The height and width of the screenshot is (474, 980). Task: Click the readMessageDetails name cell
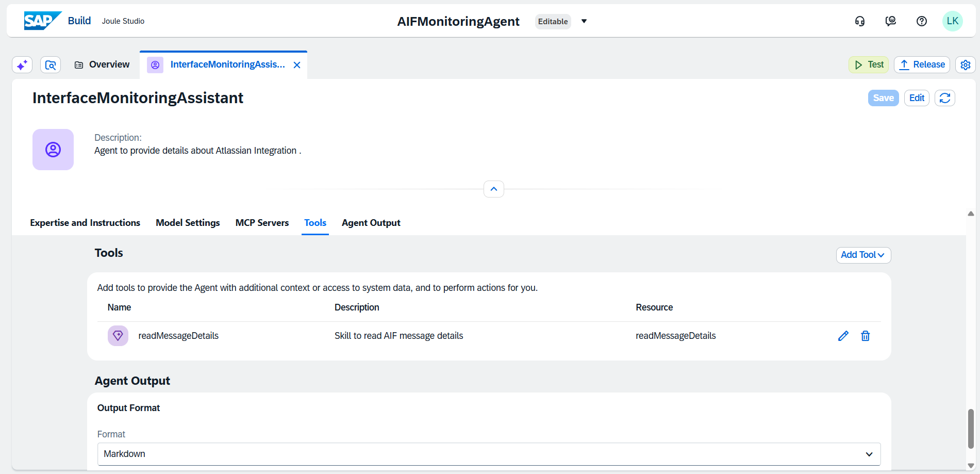tap(178, 336)
